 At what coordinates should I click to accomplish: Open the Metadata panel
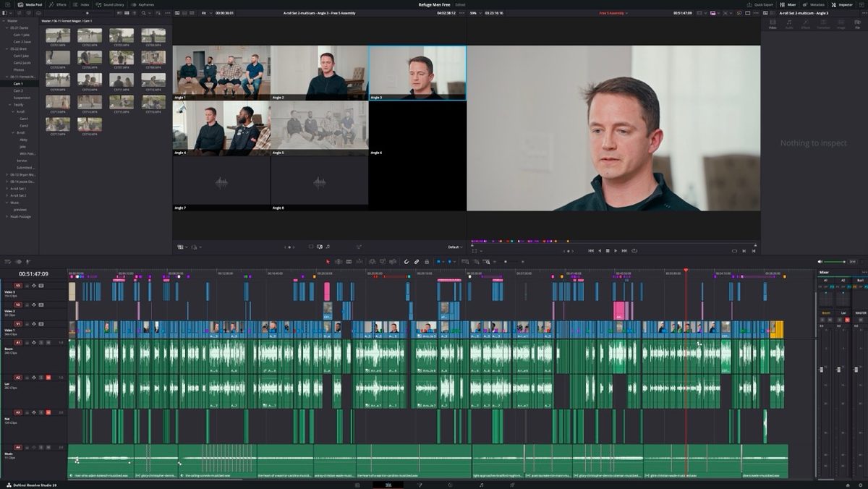coord(814,4)
